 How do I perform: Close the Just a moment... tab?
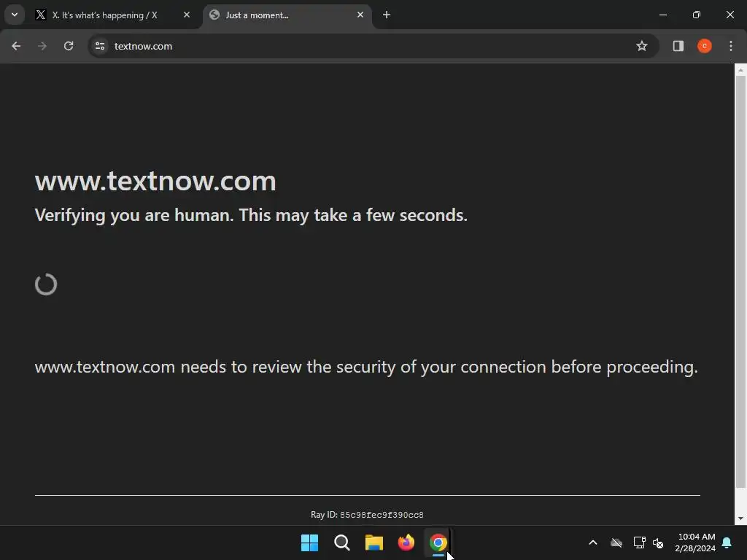click(360, 15)
